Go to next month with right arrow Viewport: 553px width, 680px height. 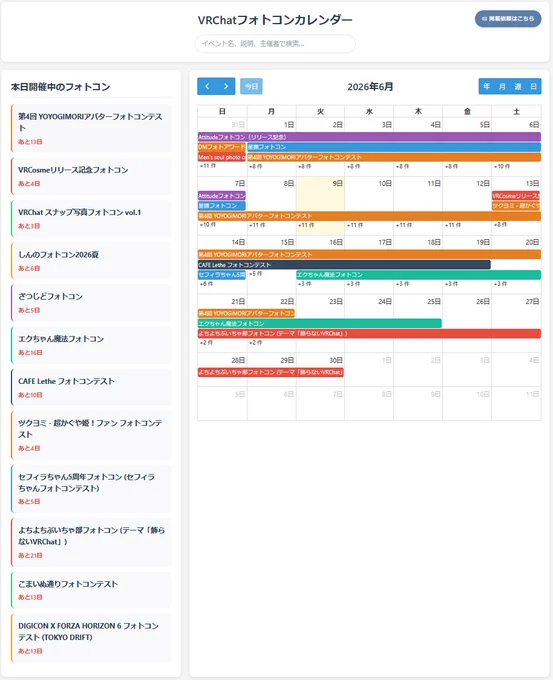(226, 86)
